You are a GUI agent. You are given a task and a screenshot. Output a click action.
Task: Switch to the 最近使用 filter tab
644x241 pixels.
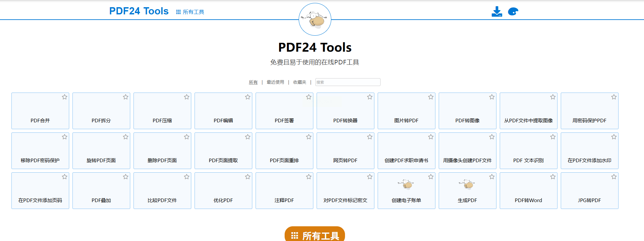pyautogui.click(x=275, y=82)
